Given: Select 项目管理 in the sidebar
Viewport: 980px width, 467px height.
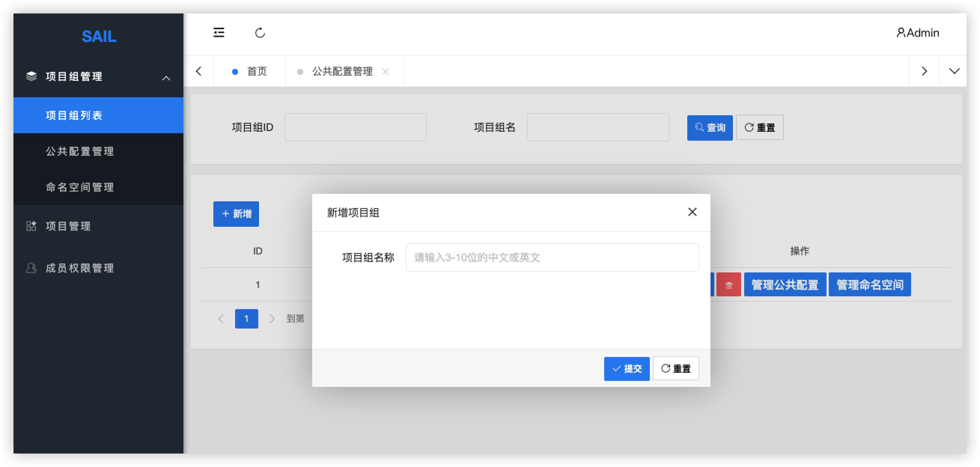Looking at the screenshot, I should pyautogui.click(x=67, y=226).
